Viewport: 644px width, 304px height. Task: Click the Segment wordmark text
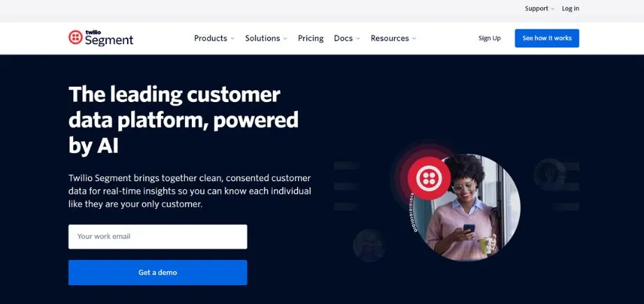pos(110,41)
